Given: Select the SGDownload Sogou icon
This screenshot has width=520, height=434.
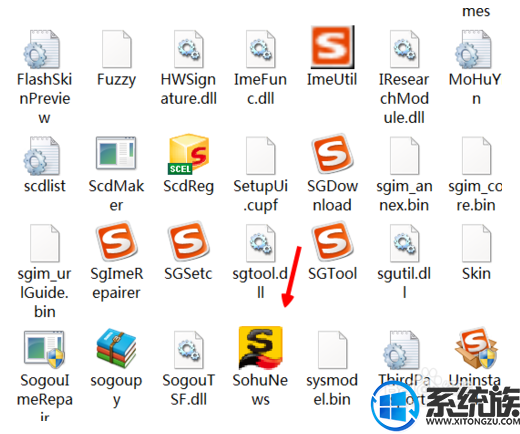Looking at the screenshot, I should 332,154.
